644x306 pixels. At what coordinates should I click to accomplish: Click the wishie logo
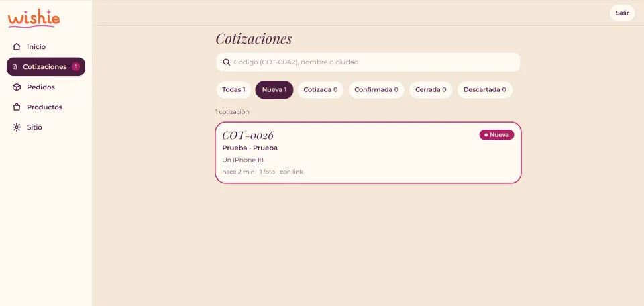click(34, 19)
